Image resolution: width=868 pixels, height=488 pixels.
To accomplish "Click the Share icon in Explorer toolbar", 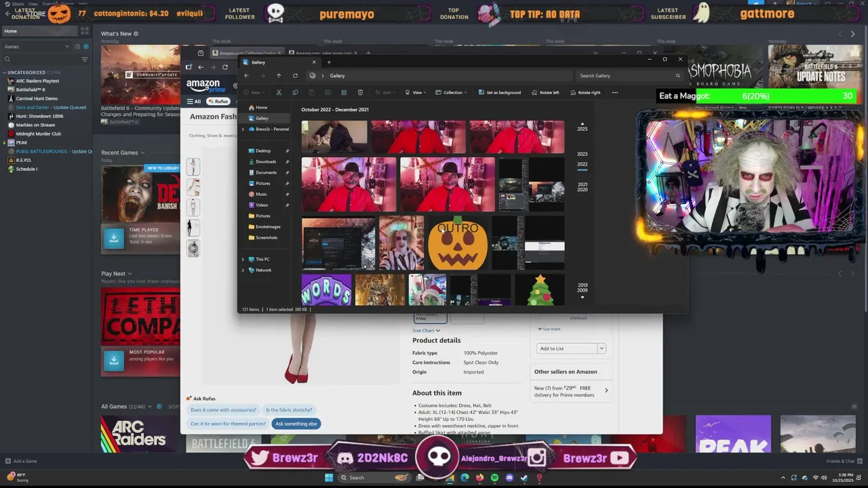I will [344, 93].
